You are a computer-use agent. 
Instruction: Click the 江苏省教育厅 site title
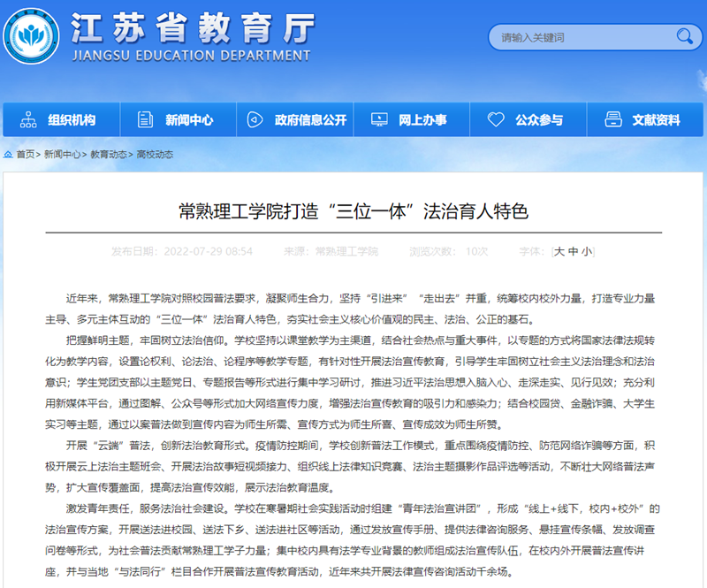click(193, 28)
